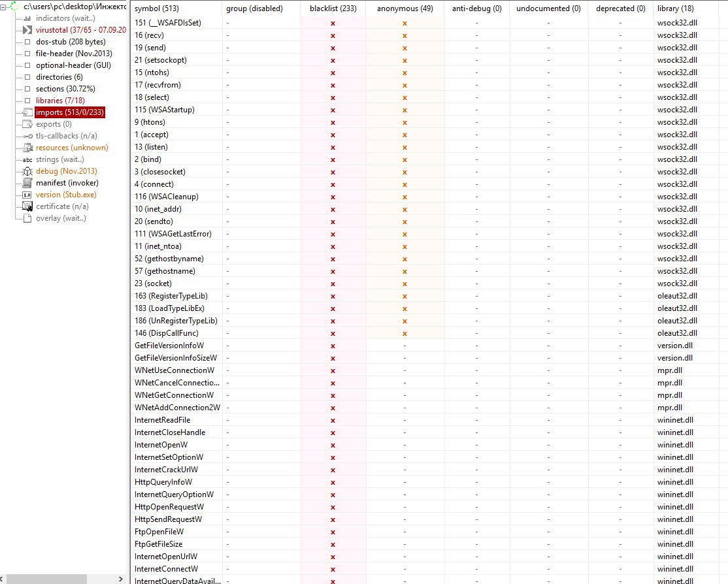Click anonymous x mark for 19 (send)
Image resolution: width=728 pixels, height=584 pixels.
pos(405,48)
